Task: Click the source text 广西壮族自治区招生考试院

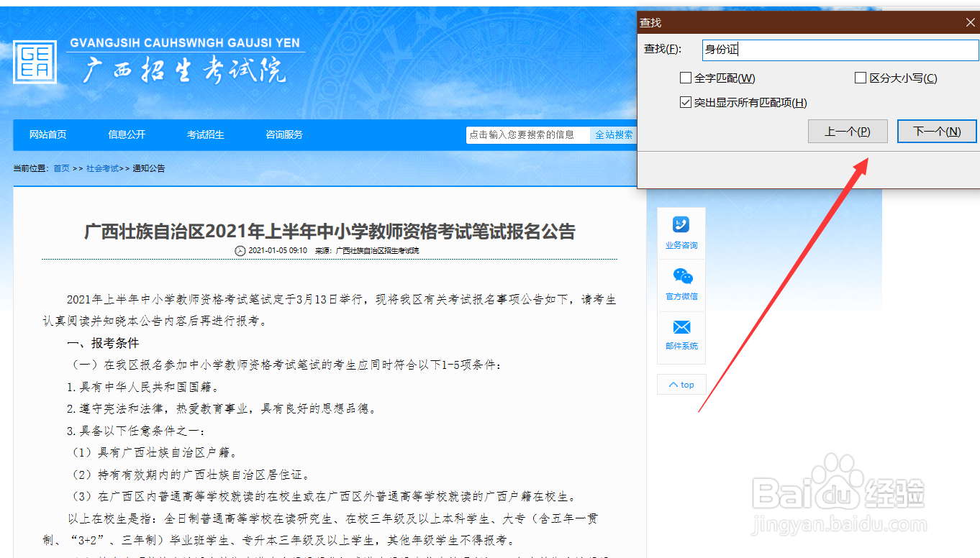Action: tap(377, 250)
